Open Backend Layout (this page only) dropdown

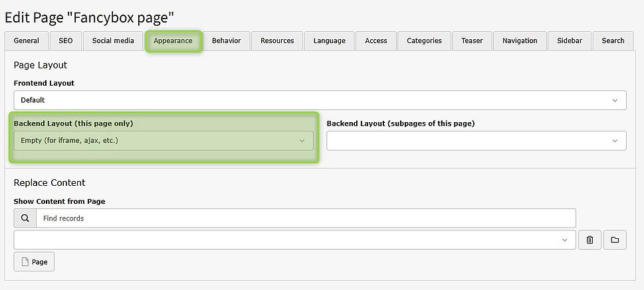(163, 141)
